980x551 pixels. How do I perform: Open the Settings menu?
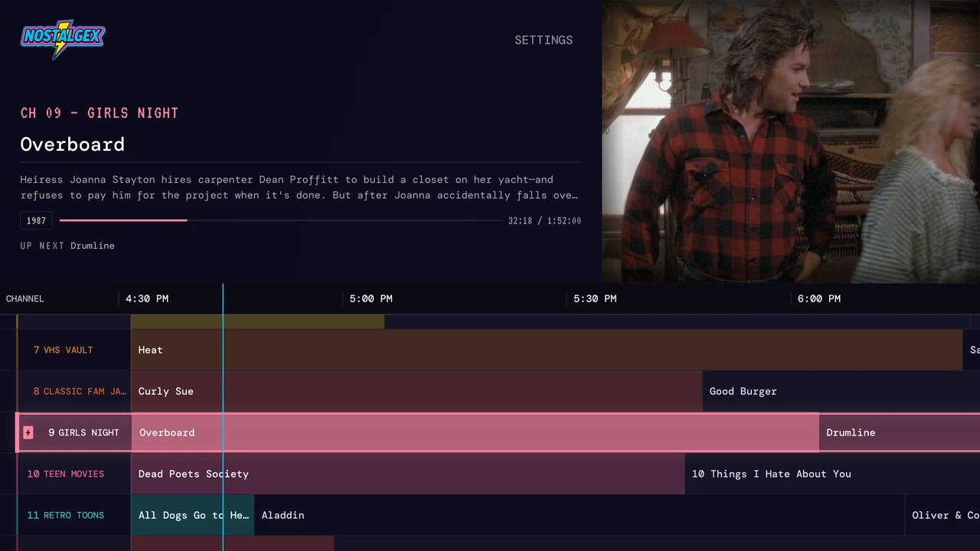coord(544,40)
